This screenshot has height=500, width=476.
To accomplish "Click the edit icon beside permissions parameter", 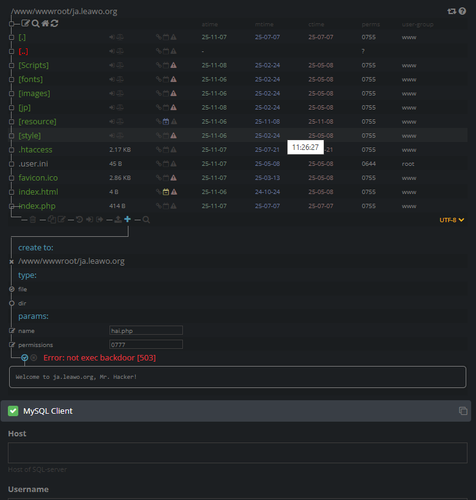I will pyautogui.click(x=12, y=345).
